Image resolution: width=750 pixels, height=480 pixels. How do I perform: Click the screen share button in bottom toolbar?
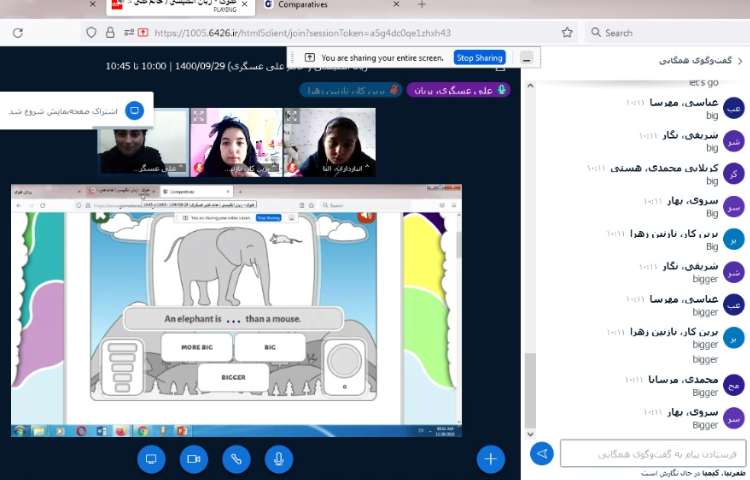point(152,459)
